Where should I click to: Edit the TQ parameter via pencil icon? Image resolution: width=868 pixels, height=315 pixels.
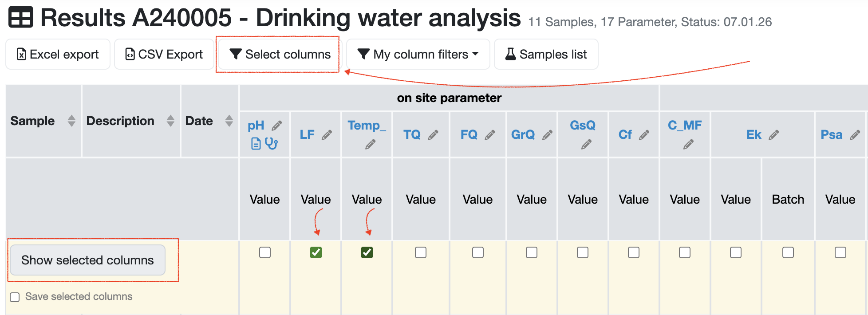pyautogui.click(x=433, y=135)
